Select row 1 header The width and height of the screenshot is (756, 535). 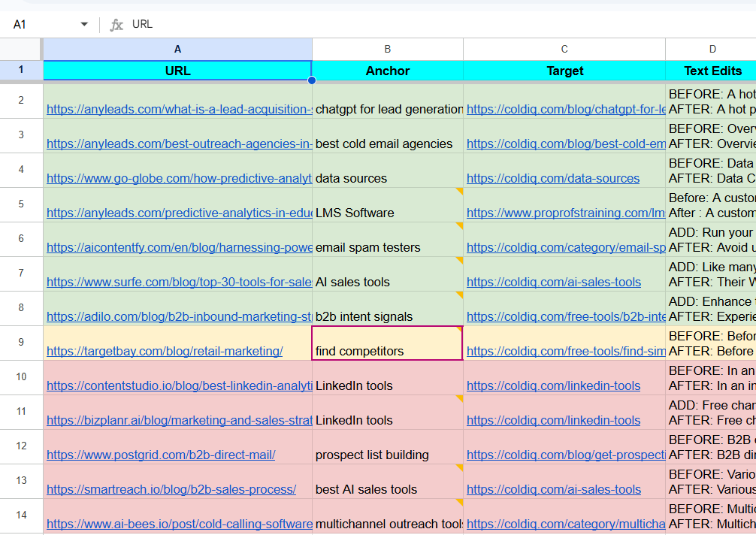pyautogui.click(x=21, y=70)
